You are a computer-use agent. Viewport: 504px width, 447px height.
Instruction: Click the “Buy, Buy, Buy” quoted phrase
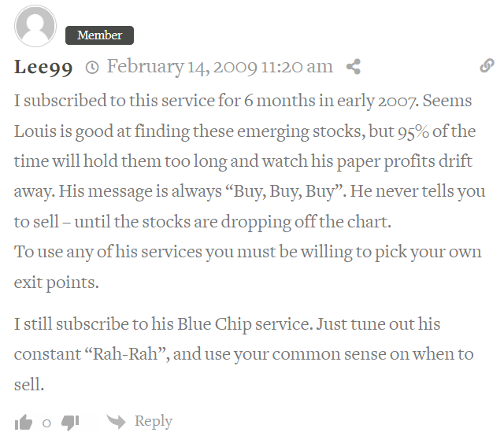(x=284, y=192)
